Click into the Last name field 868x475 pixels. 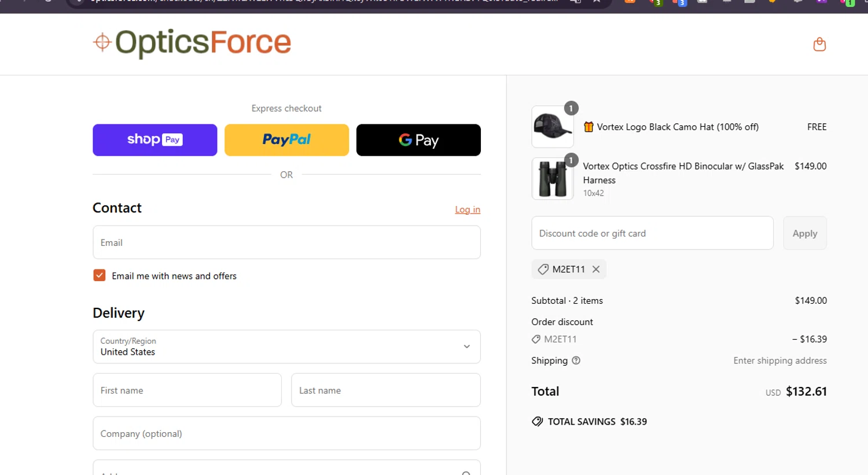tap(386, 390)
